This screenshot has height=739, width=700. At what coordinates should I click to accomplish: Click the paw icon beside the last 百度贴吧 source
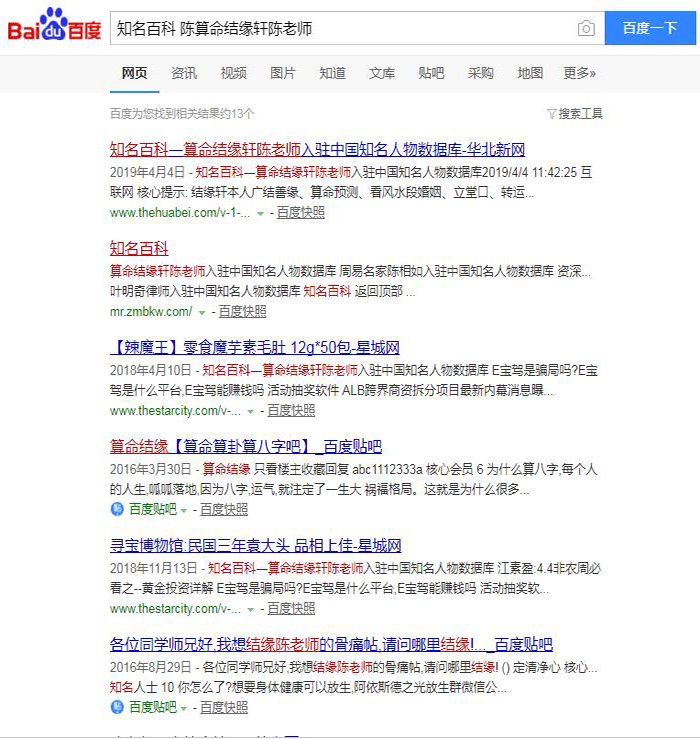tap(117, 707)
